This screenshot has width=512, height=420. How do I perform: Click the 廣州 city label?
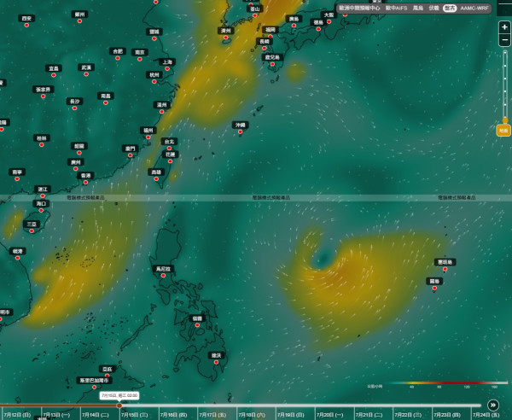coord(76,162)
